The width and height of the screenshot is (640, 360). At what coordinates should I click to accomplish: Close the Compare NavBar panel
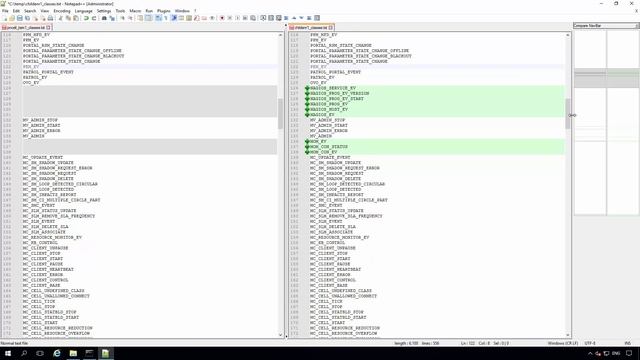coord(637,26)
